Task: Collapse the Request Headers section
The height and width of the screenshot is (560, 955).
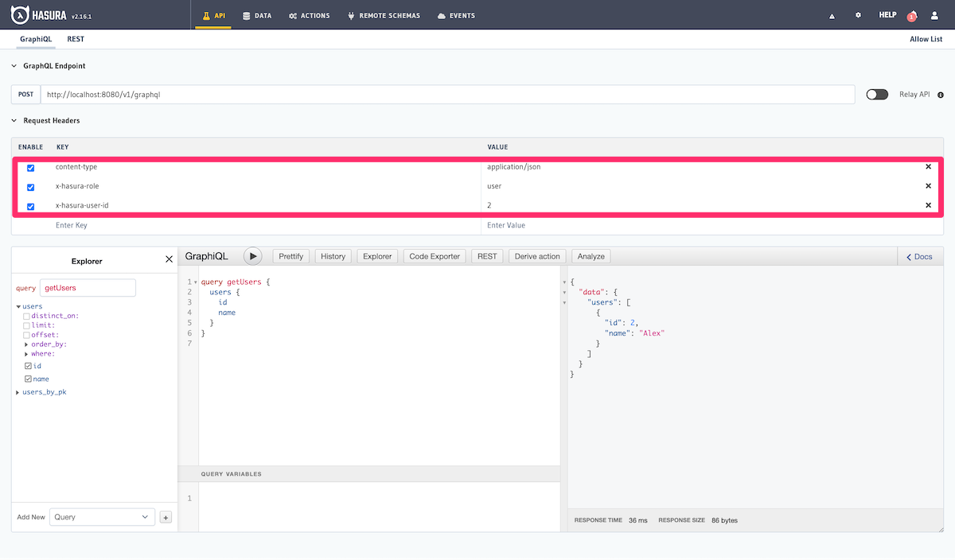Action: (14, 120)
